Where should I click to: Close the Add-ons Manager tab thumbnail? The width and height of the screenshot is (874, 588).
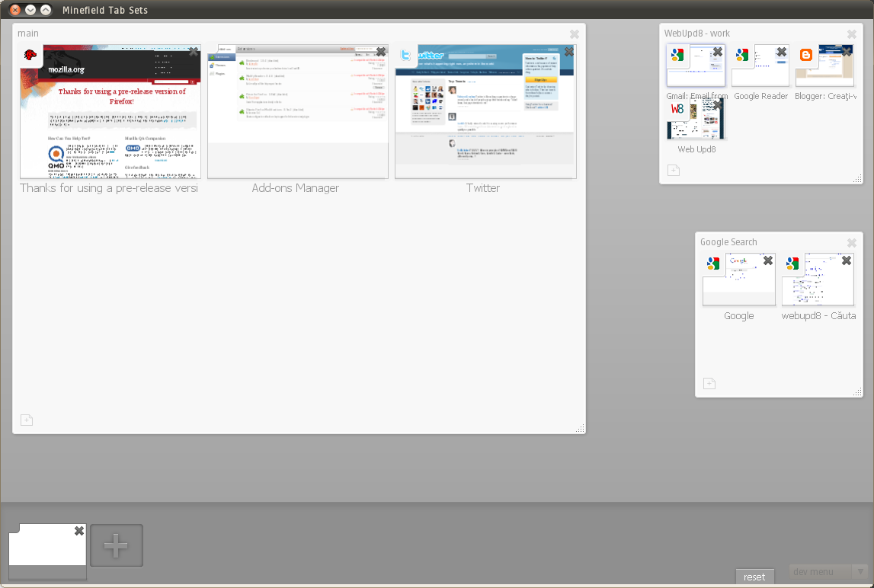[381, 52]
